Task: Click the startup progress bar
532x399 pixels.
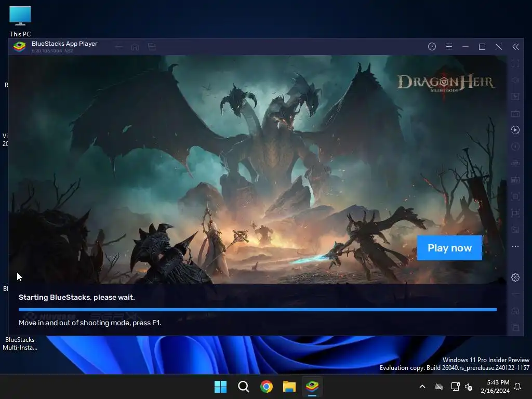Action: click(x=258, y=310)
